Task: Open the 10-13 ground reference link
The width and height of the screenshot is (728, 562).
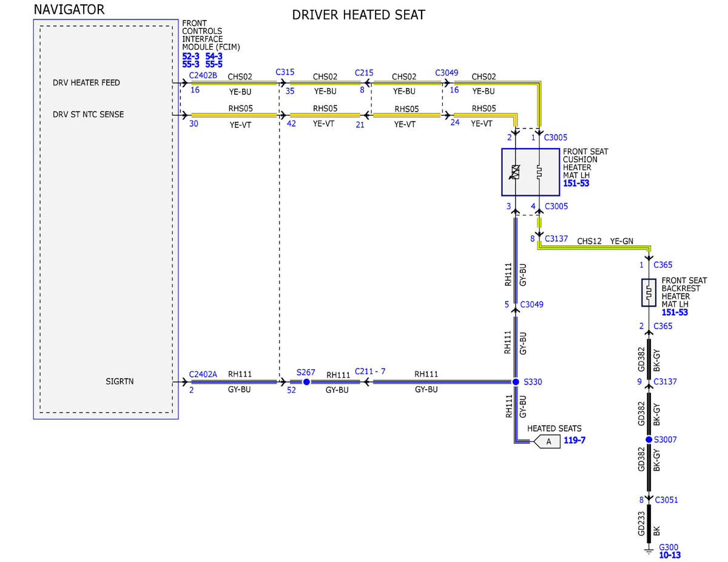Action: tap(669, 554)
